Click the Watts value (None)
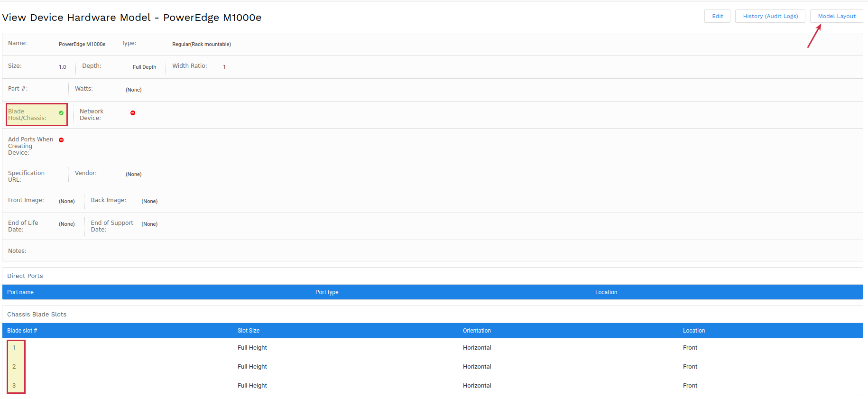868x399 pixels. pyautogui.click(x=134, y=90)
